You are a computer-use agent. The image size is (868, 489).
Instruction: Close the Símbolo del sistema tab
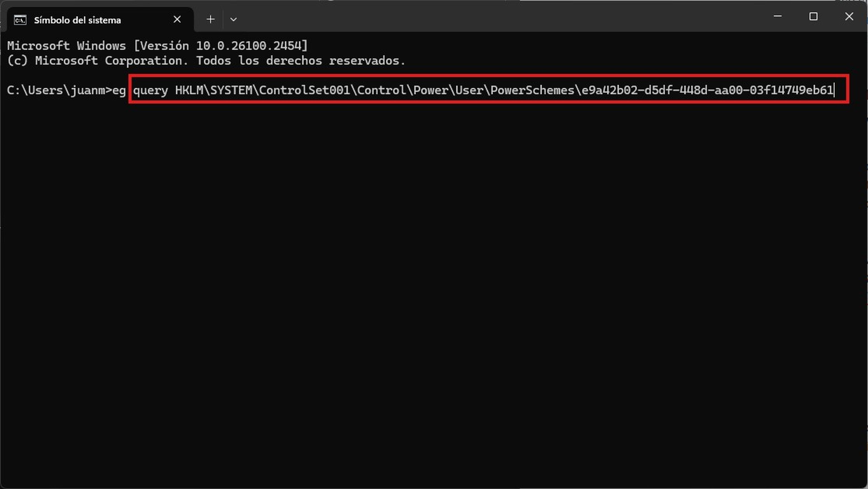[x=177, y=19]
